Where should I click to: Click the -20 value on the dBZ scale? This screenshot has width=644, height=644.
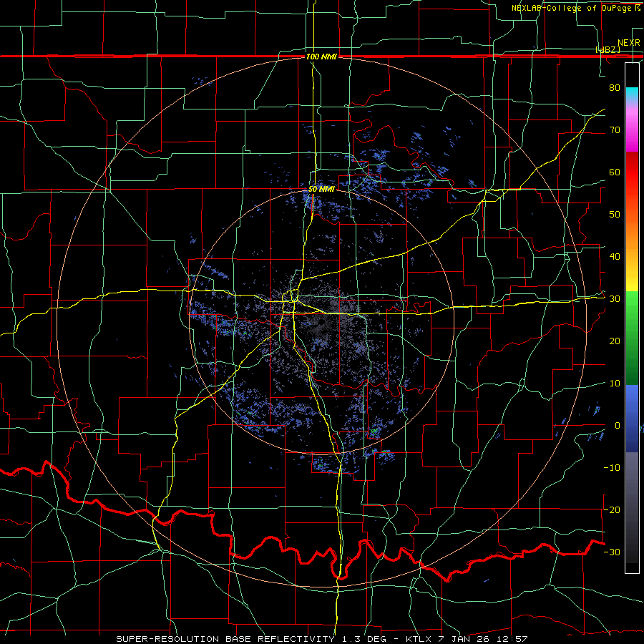tap(612, 509)
